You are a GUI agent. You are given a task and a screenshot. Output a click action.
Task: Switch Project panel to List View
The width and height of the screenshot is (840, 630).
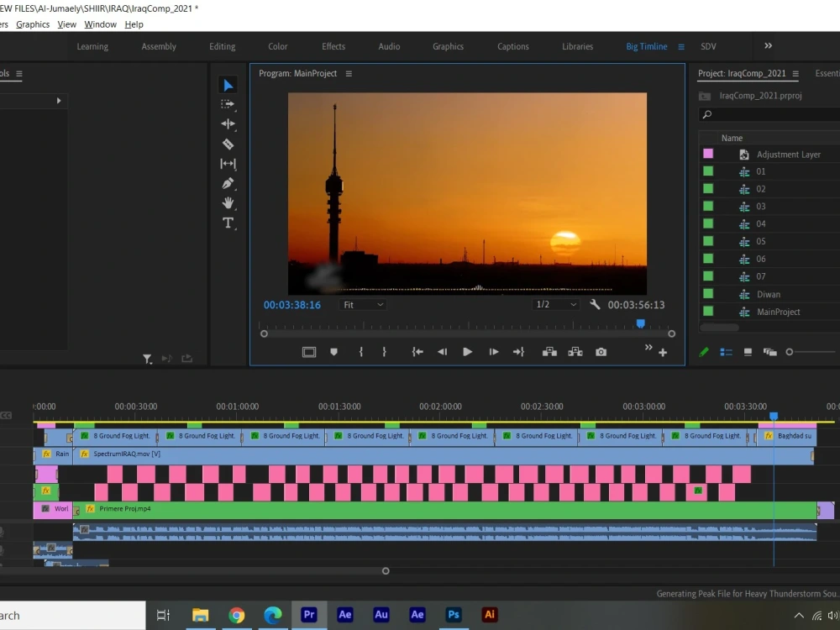(726, 352)
